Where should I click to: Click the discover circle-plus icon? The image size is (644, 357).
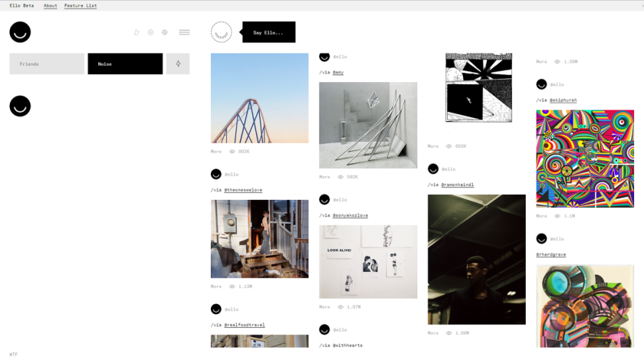[x=151, y=32]
